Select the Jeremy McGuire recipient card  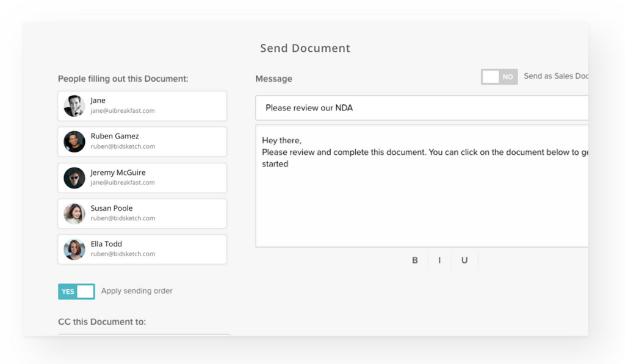[142, 177]
